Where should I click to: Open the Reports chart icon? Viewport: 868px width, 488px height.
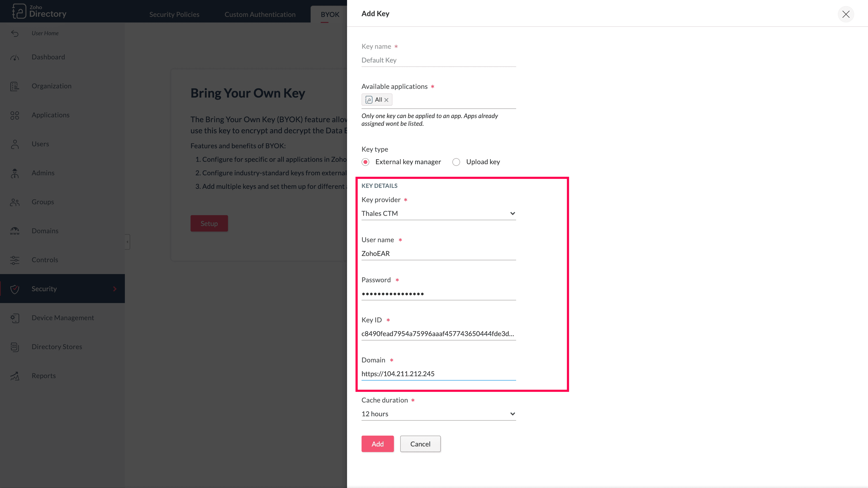coord(14,376)
